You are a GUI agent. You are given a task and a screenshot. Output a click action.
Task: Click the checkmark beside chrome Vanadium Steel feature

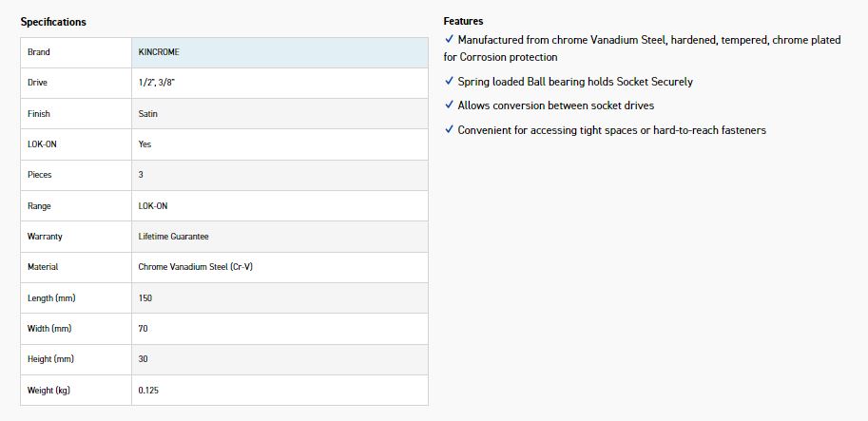click(x=449, y=40)
